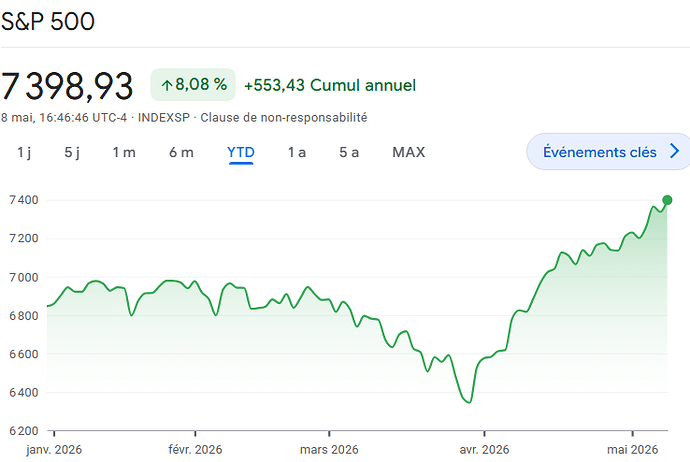Screen dimensions: 690x462
Task: Click the +553,43 Cumul annuel text
Action: click(x=330, y=85)
